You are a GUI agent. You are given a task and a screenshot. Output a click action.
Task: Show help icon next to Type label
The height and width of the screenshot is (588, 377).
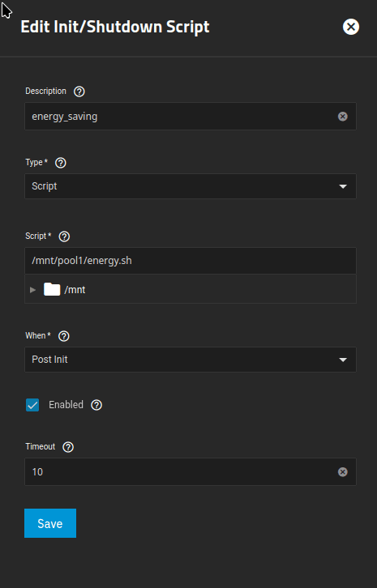[x=61, y=163]
